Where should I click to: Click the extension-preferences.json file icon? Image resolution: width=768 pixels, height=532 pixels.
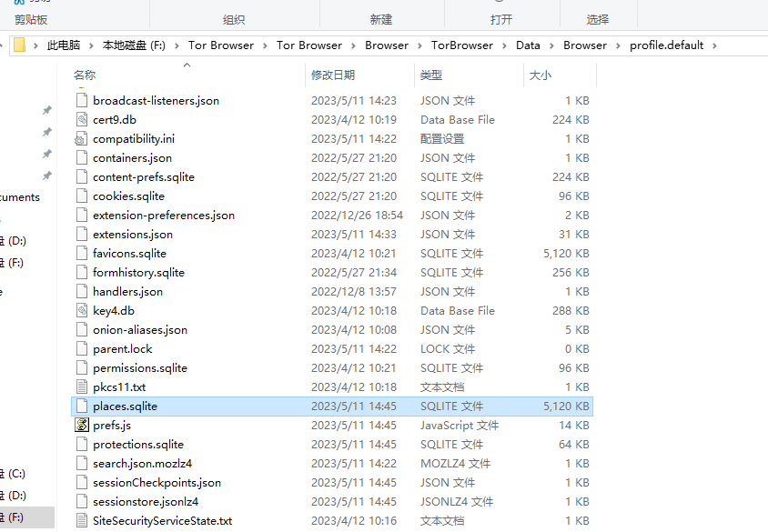tap(82, 215)
